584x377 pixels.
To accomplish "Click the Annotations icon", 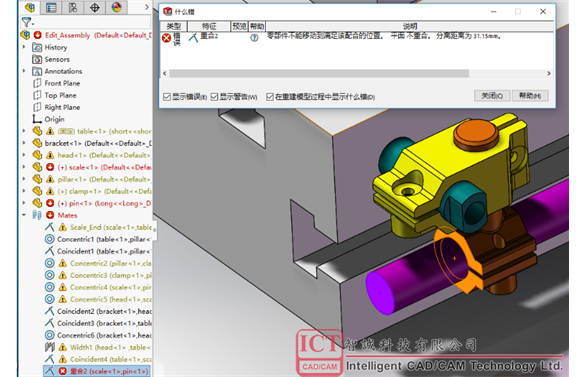I will coord(37,71).
